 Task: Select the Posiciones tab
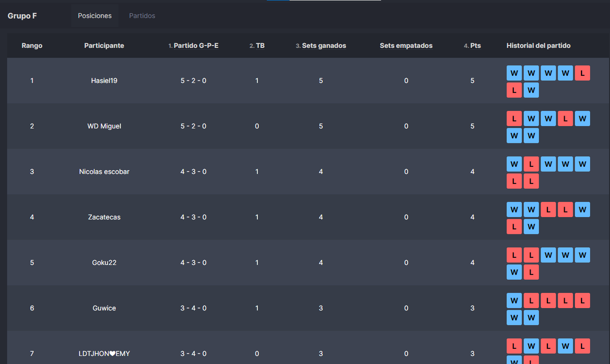pyautogui.click(x=95, y=16)
